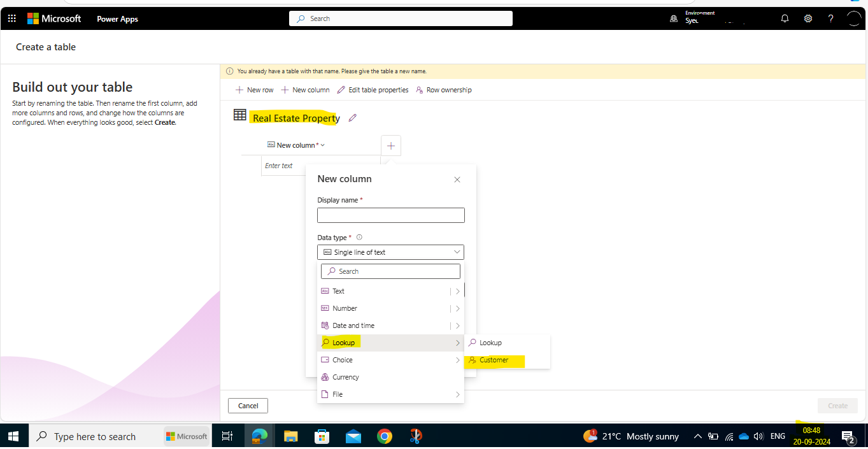Click the Real Estate Property table name

coord(296,118)
